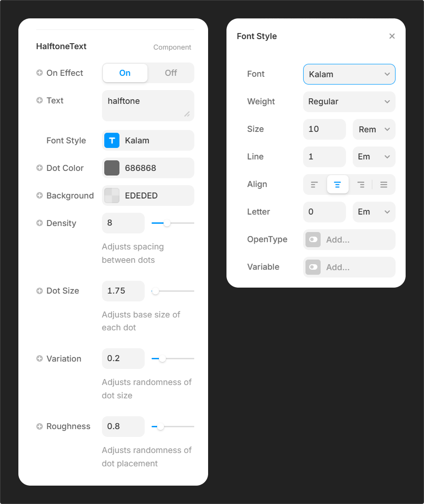
Task: Click the plus icon beside On Effect
Action: point(40,73)
